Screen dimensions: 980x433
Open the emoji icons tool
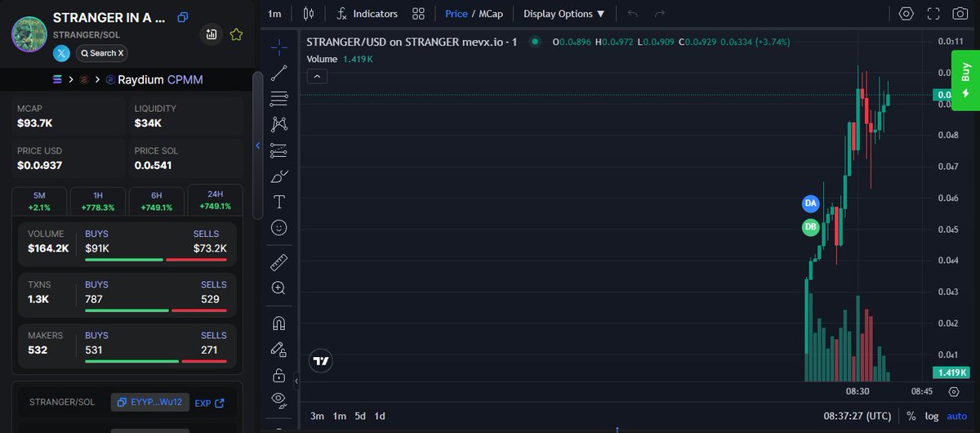pos(278,228)
